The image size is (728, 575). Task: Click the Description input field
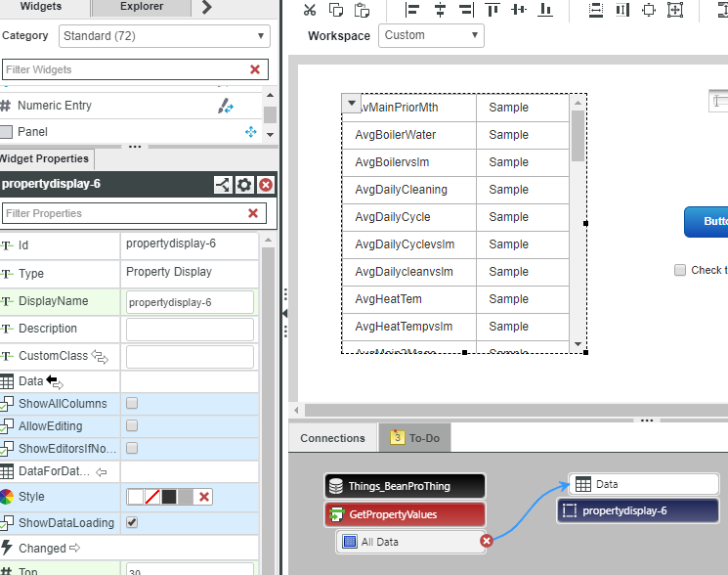[190, 330]
